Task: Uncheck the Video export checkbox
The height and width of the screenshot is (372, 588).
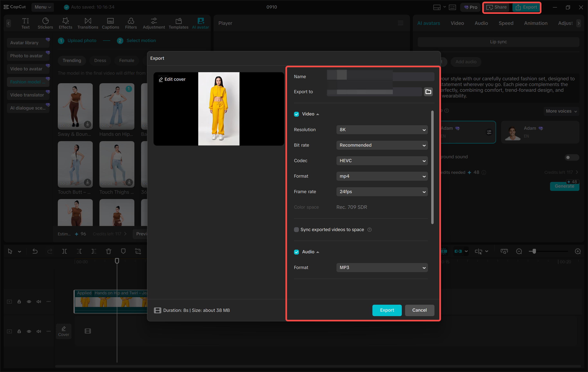Action: point(296,114)
